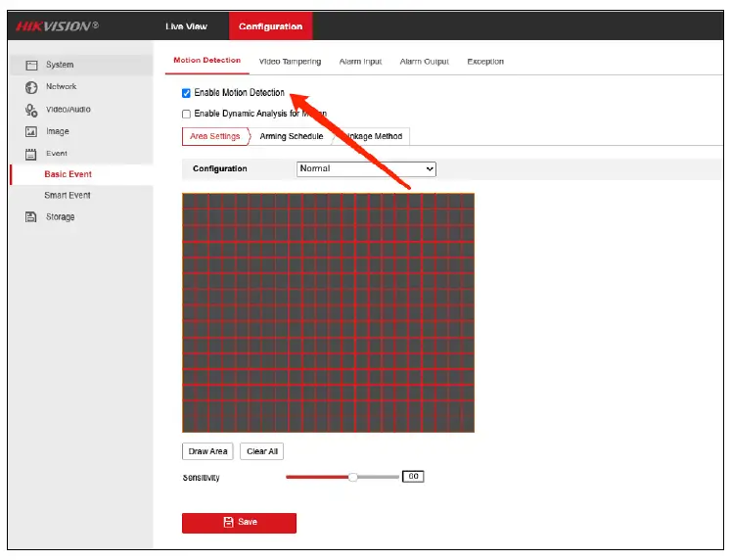Click the Image picture icon
Viewport: 731px width, 560px height.
31,132
